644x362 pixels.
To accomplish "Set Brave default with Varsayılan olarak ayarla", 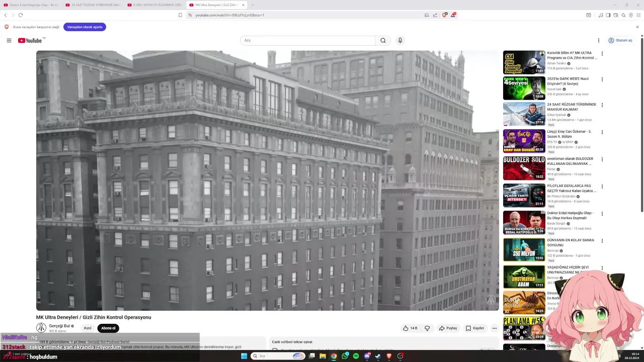I will click(85, 27).
